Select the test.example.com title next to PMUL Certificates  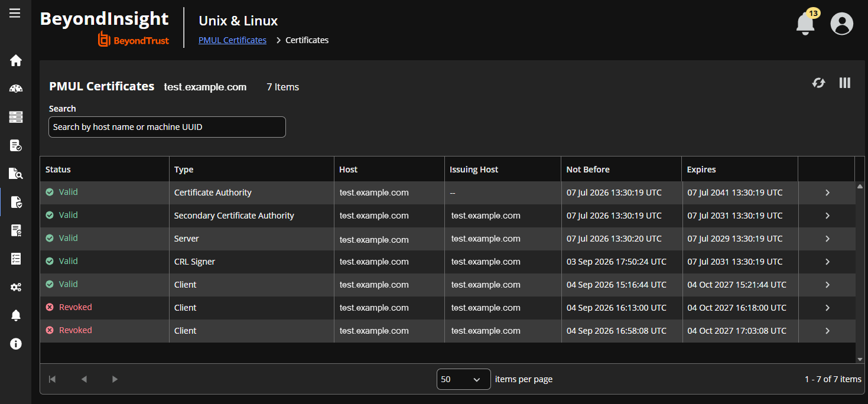tap(205, 87)
